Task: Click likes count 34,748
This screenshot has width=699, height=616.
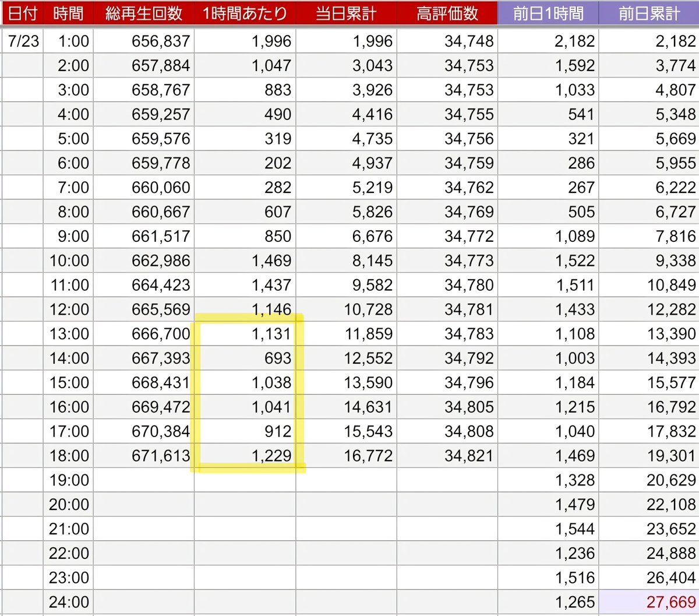Action: point(447,41)
